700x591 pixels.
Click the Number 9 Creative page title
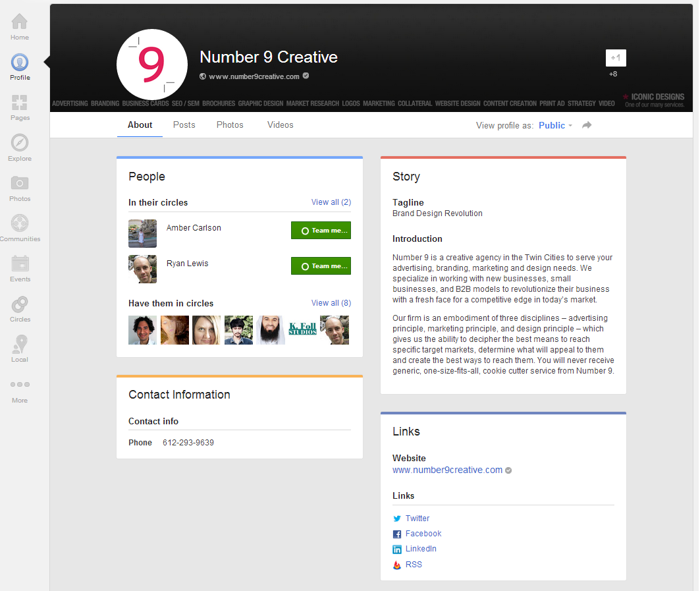[x=269, y=57]
